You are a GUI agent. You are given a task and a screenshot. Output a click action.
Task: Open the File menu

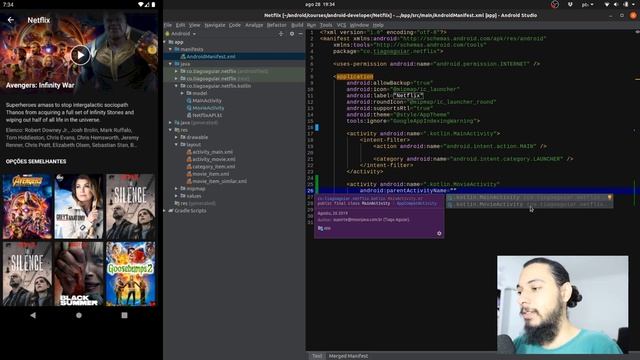tap(168, 25)
